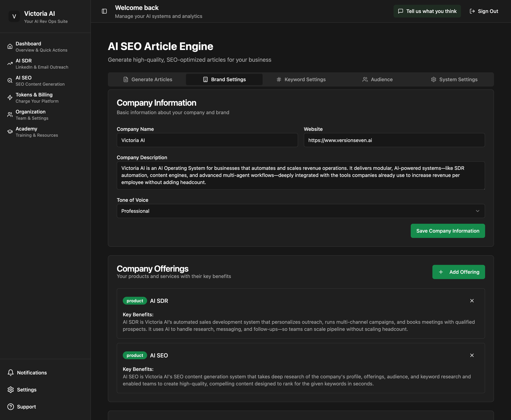
Task: Switch to Keyword Settings tab
Action: tap(301, 79)
